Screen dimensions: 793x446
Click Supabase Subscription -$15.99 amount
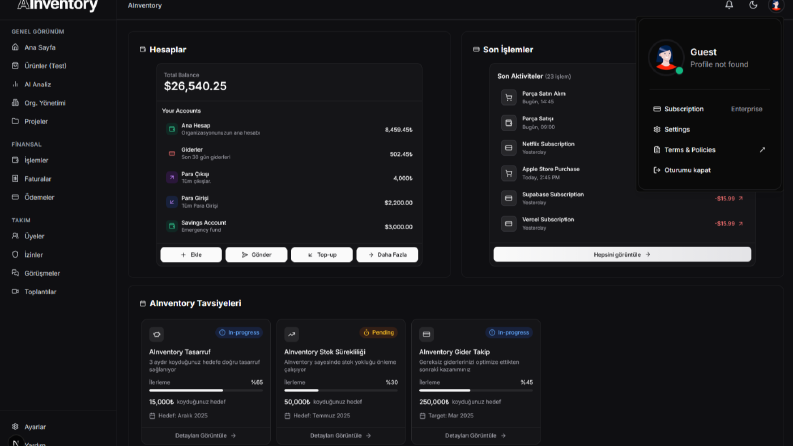(725, 199)
